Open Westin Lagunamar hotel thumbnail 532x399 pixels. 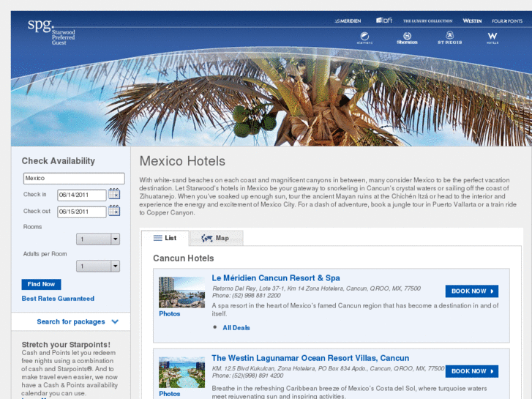[182, 373]
